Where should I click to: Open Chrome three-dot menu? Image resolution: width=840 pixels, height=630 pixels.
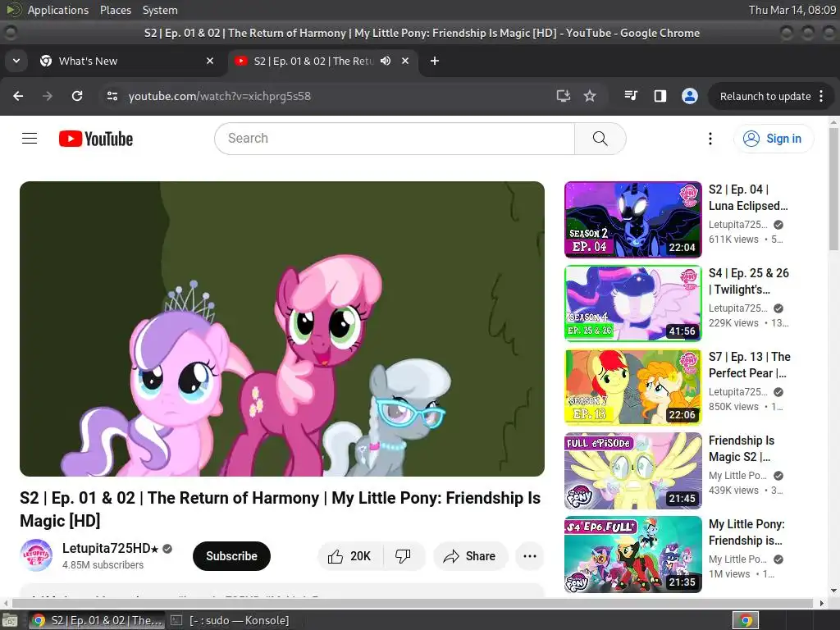pyautogui.click(x=821, y=96)
